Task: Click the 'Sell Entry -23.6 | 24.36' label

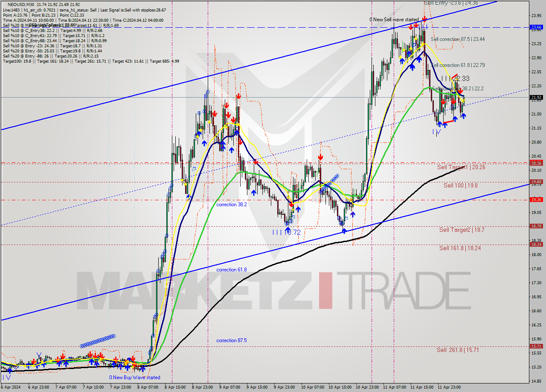Action: click(451, 3)
